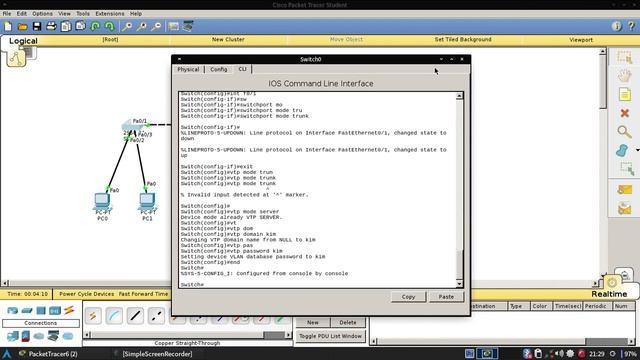This screenshot has width=640, height=360.
Task: Open the View menu
Action: tap(64, 13)
